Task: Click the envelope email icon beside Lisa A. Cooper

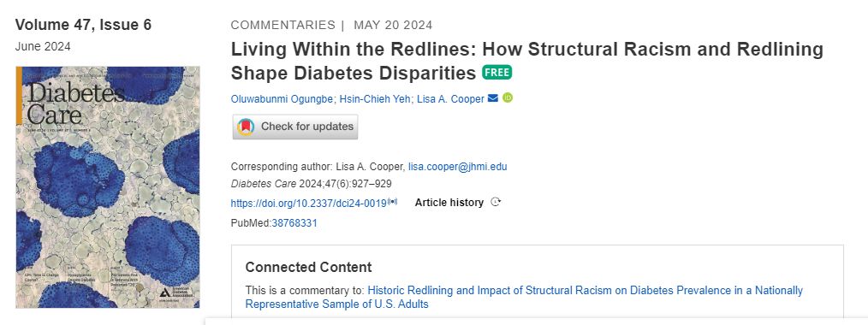Action: click(493, 98)
